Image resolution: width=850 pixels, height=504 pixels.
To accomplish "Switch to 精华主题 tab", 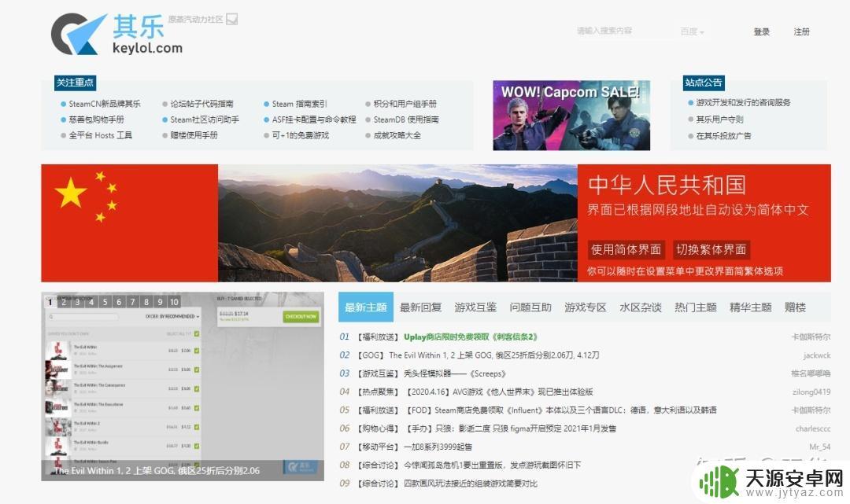I will 750,307.
